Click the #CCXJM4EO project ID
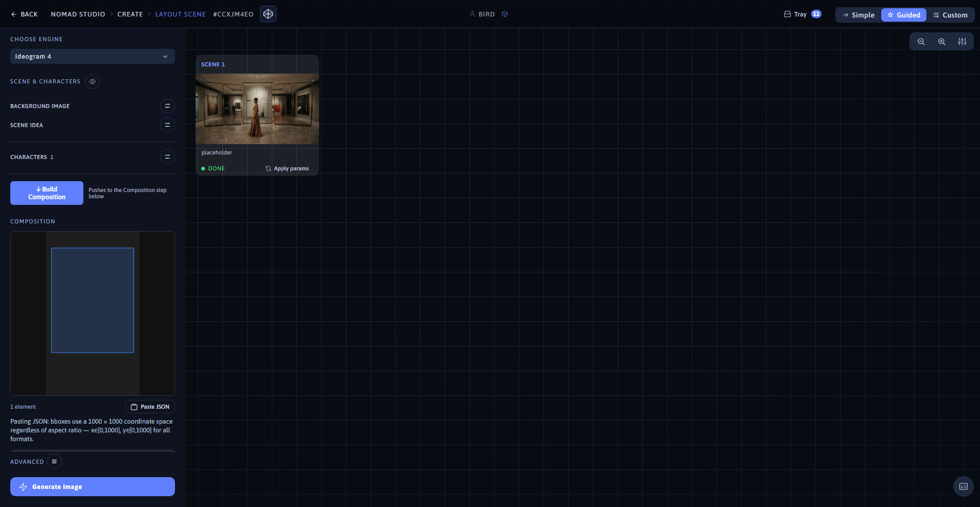 click(x=233, y=14)
